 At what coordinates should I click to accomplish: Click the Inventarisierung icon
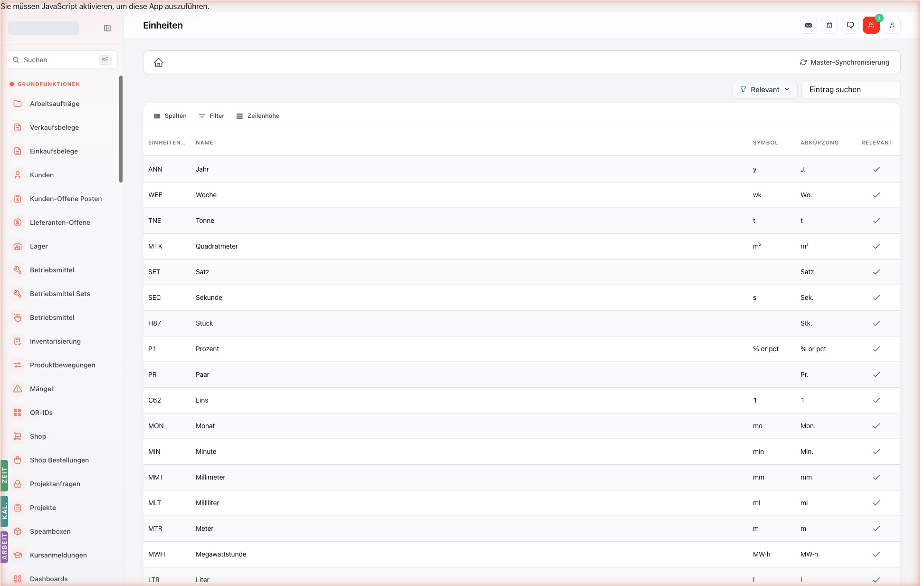click(18, 341)
